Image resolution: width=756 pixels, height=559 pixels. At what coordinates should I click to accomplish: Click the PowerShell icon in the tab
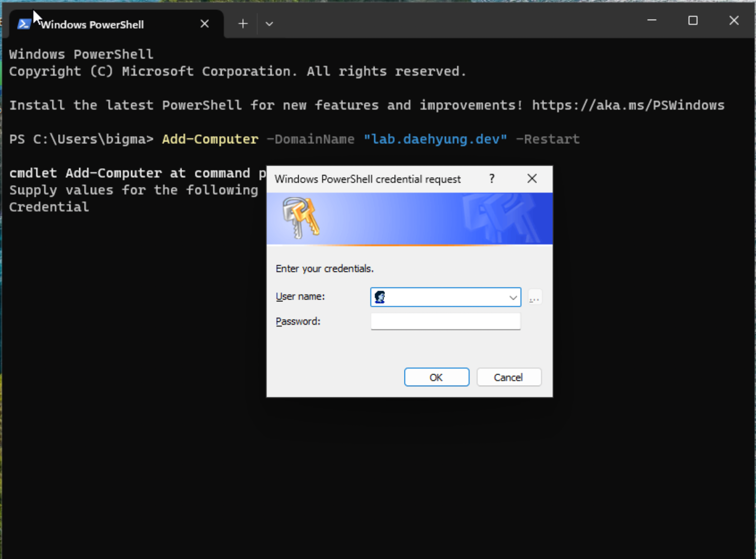coord(24,24)
